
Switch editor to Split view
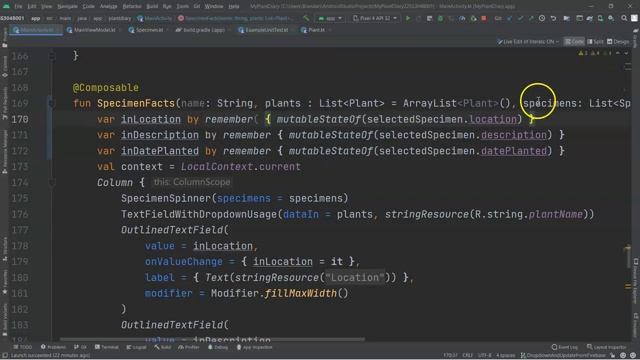tap(596, 42)
